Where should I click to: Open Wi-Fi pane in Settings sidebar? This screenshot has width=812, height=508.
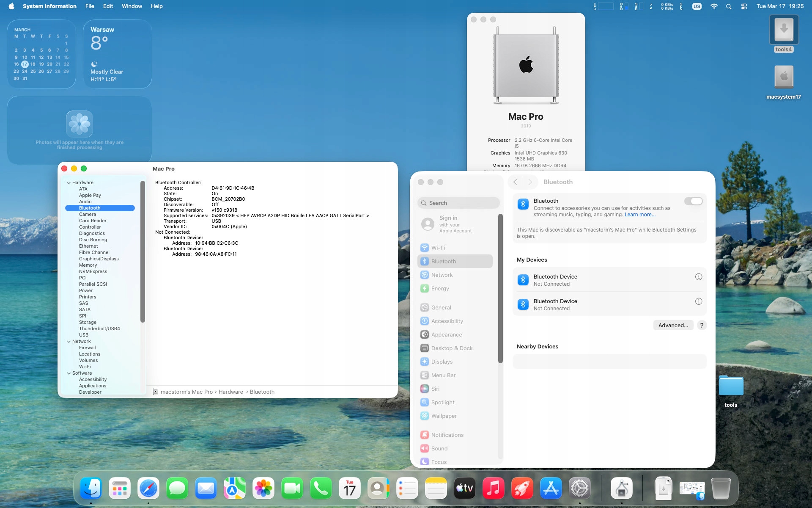[438, 248]
